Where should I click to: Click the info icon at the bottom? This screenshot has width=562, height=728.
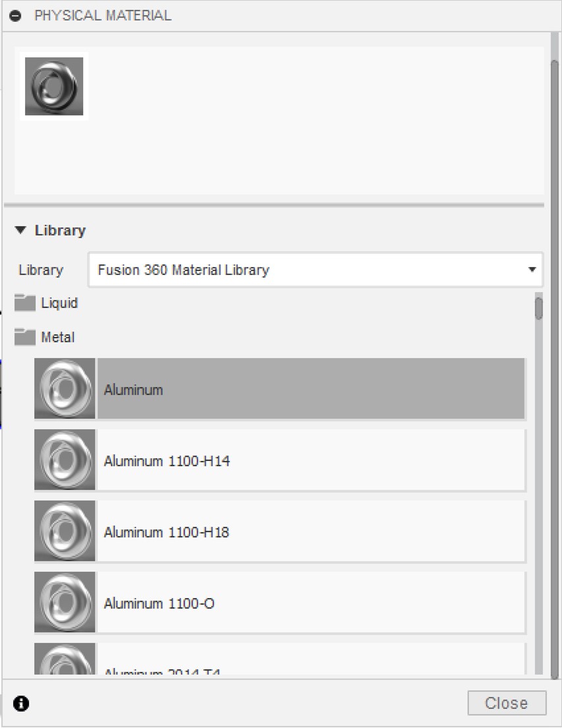tap(21, 704)
